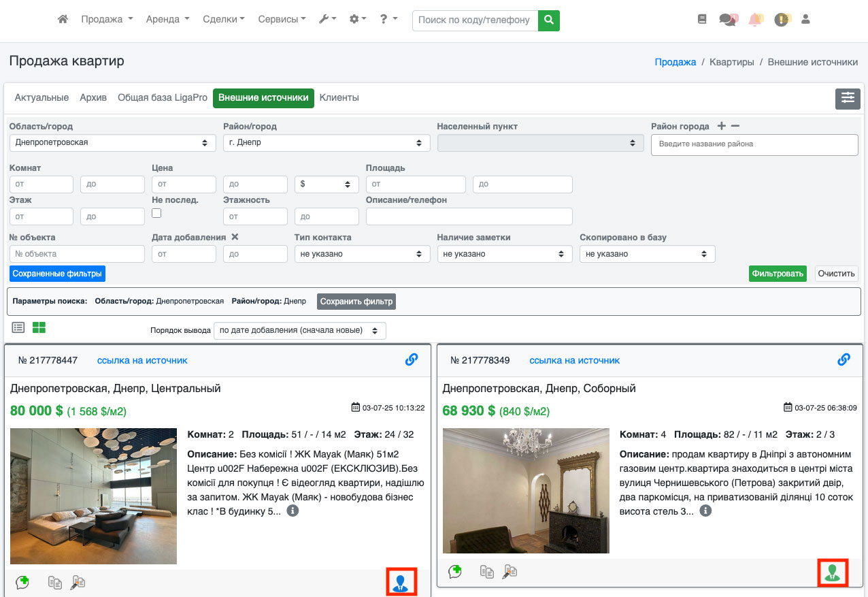Click the filter settings sliders icon
Viewport: 868px width, 597px height.
848,98
